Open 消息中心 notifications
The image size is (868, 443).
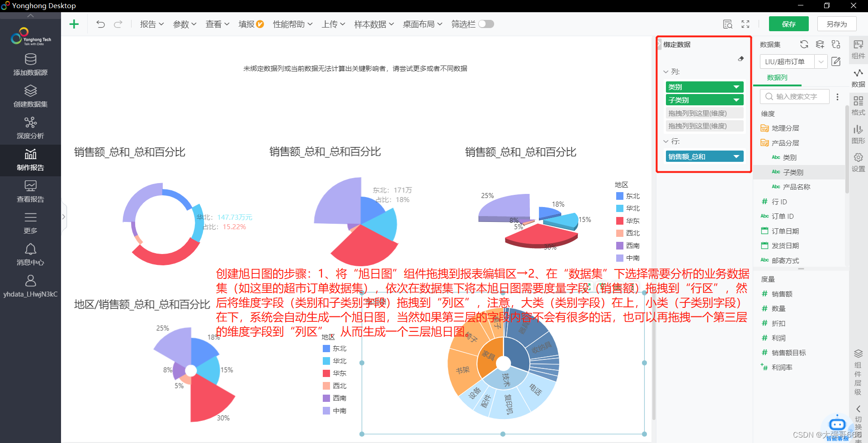pyautogui.click(x=30, y=255)
